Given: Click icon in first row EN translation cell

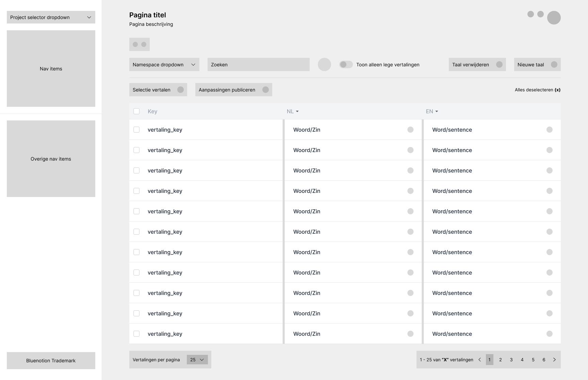Looking at the screenshot, I should pos(549,130).
